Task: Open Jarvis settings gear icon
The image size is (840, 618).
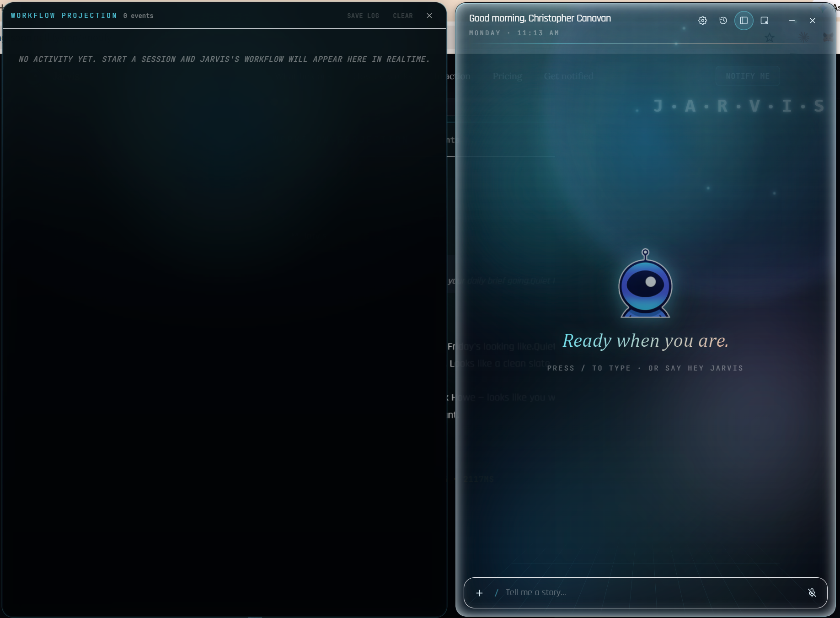Action: 703,21
